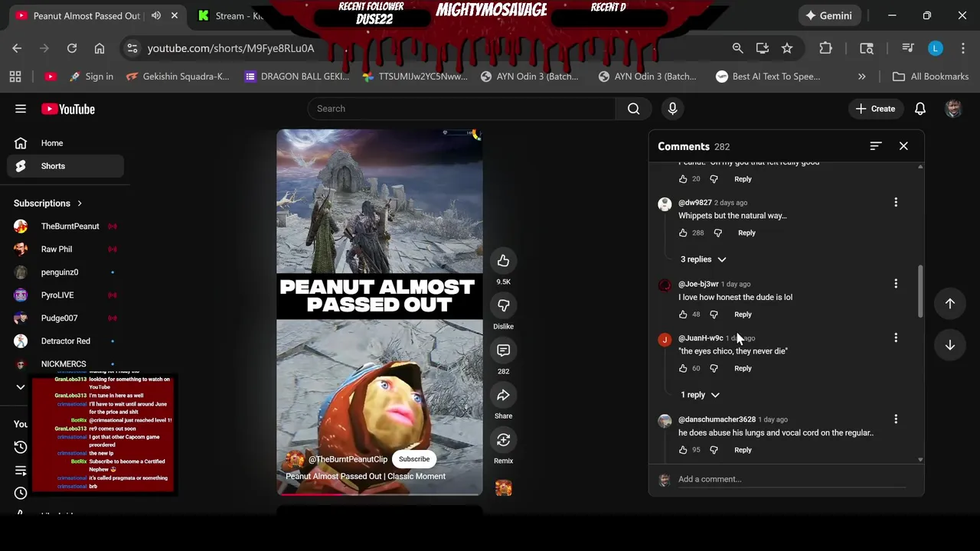The width and height of the screenshot is (980, 551).
Task: Open Chrome apps grid in bookmarks bar
Action: pyautogui.click(x=15, y=77)
